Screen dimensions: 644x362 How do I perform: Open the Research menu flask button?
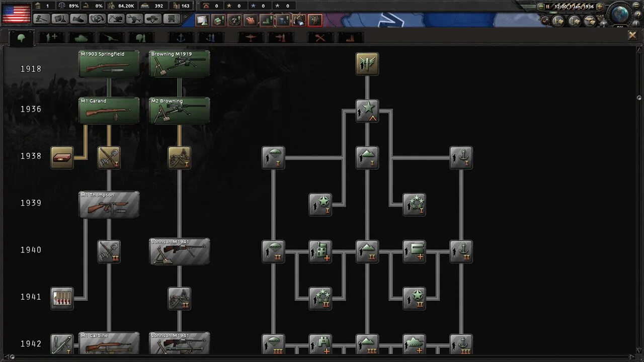click(60, 19)
